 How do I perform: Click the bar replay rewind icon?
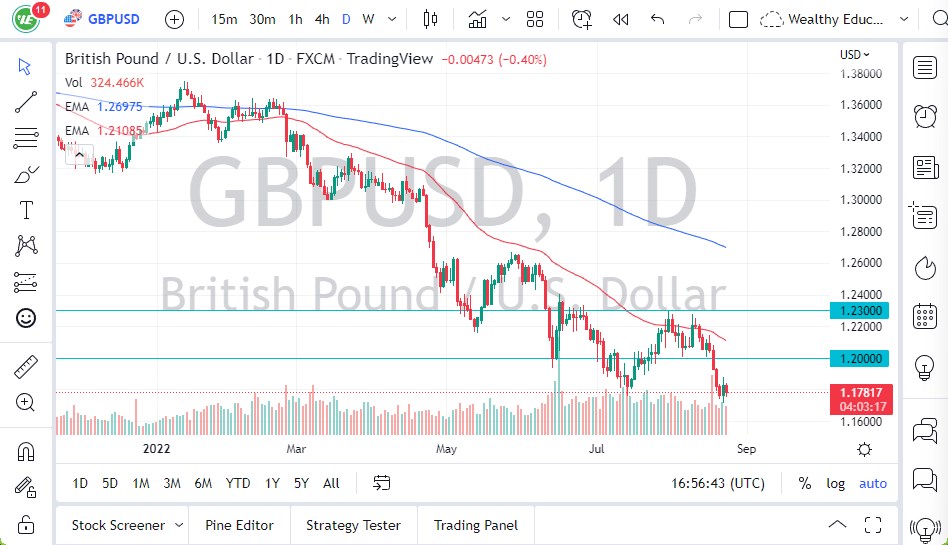(x=621, y=19)
